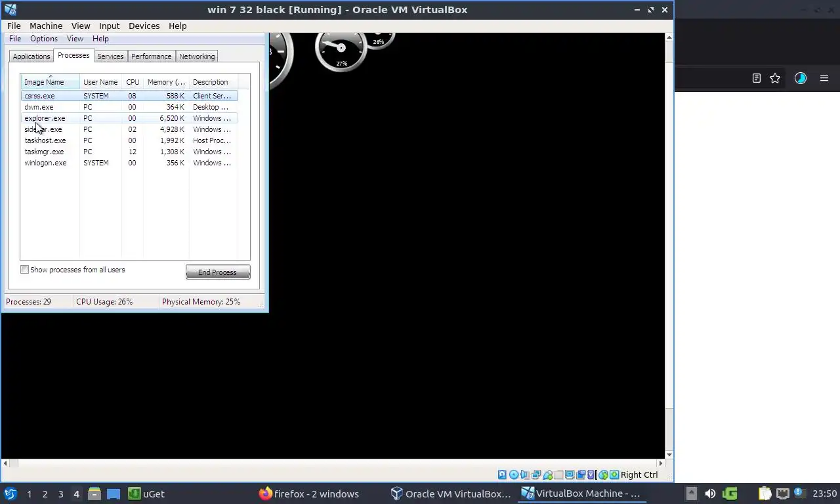The width and height of the screenshot is (840, 504).
Task: Switch to Oracle VM VirtualBox taskbar item
Action: 451,493
